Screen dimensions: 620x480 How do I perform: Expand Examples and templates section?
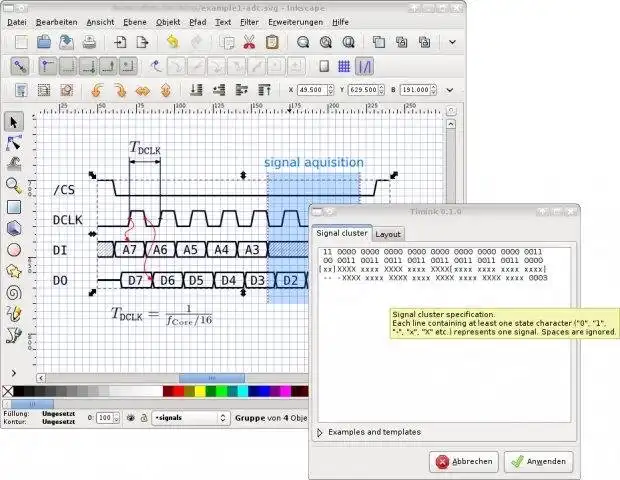coord(369,432)
